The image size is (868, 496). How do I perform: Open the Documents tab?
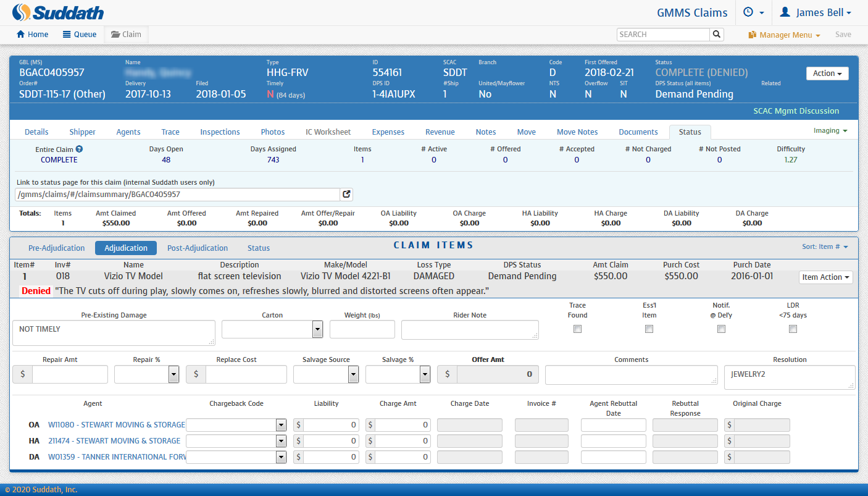[638, 132]
